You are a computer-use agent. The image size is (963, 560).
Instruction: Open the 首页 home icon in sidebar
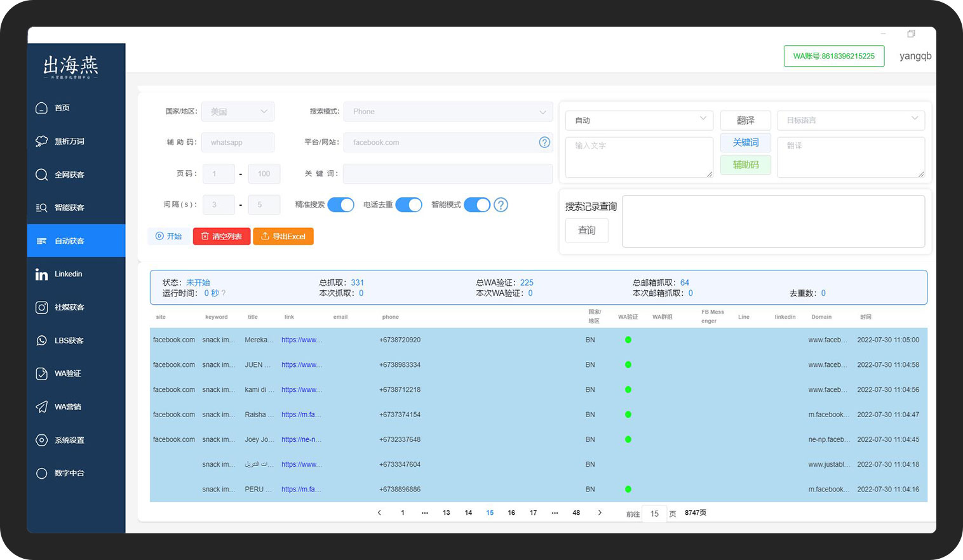41,108
